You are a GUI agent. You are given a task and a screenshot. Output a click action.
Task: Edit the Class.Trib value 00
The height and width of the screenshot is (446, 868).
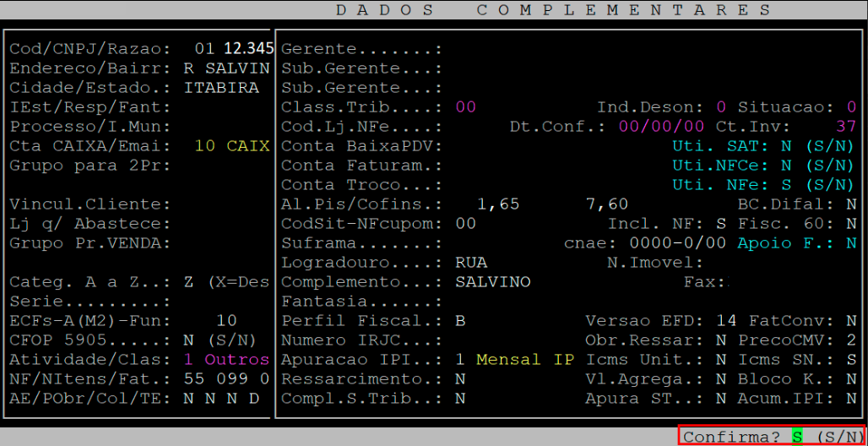(x=465, y=107)
